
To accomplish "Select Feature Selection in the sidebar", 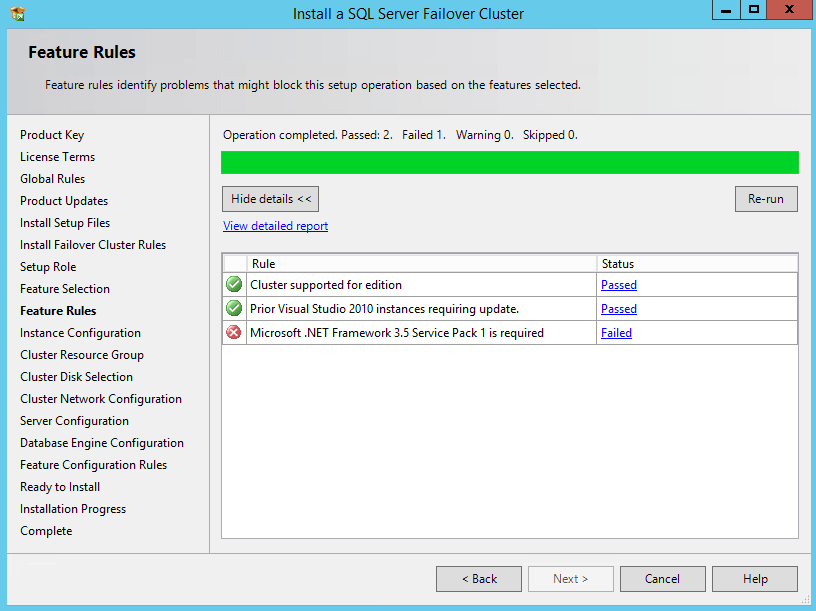I will coord(65,288).
